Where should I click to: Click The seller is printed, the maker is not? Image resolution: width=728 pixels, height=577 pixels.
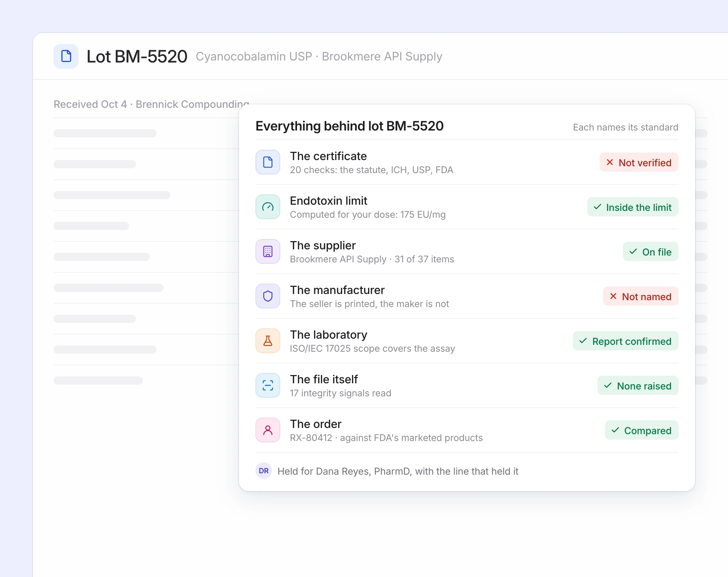coord(369,304)
